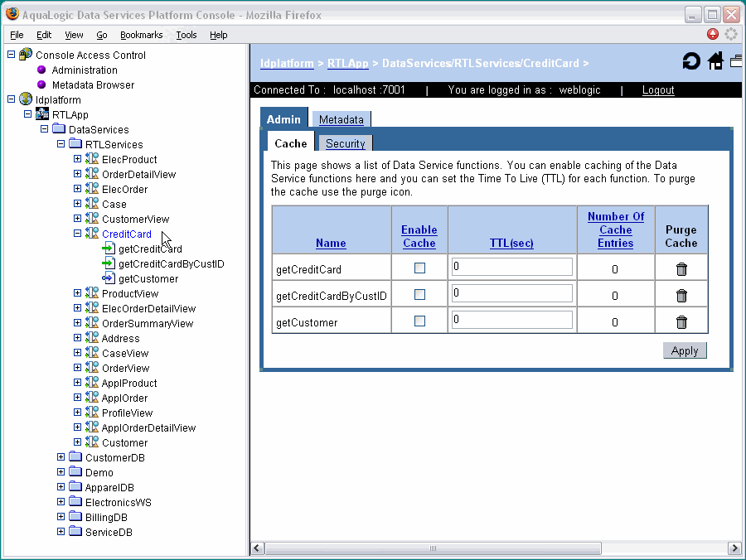Click the OrderDetailView data service icon
746x560 pixels.
pos(92,173)
